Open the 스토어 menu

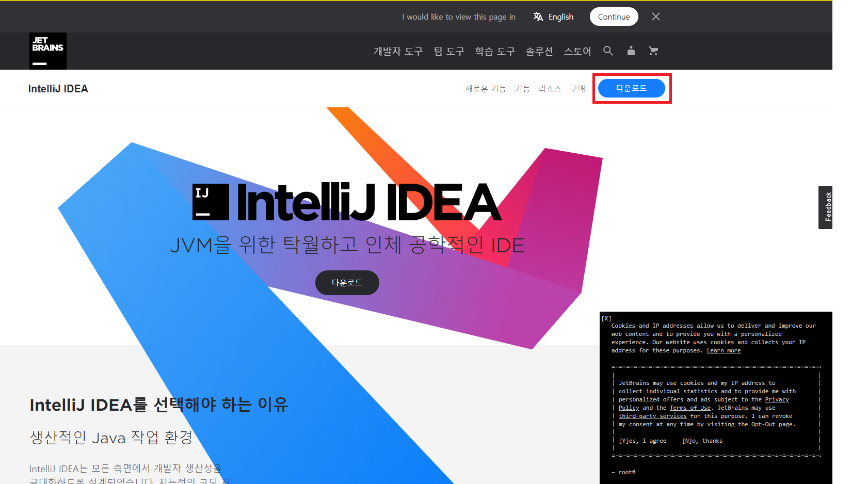pos(577,51)
